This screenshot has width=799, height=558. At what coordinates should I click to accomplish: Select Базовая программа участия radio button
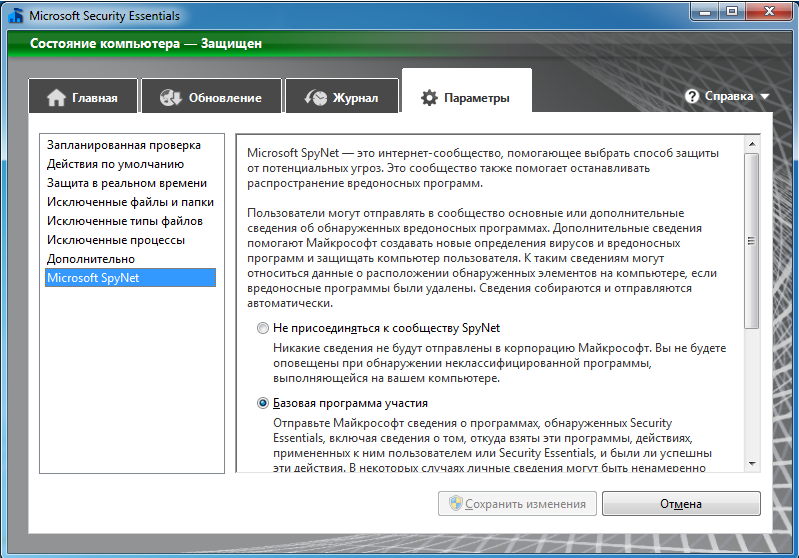[263, 403]
